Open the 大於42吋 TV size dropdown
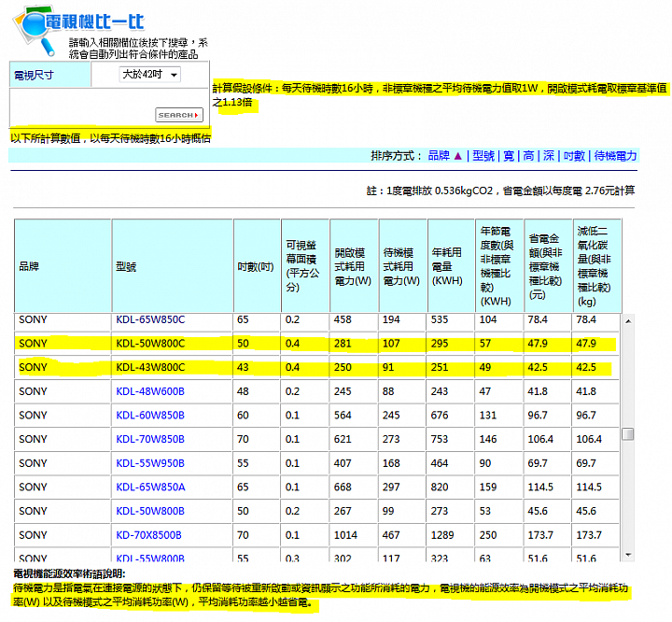This screenshot has height=622, width=672. point(149,75)
